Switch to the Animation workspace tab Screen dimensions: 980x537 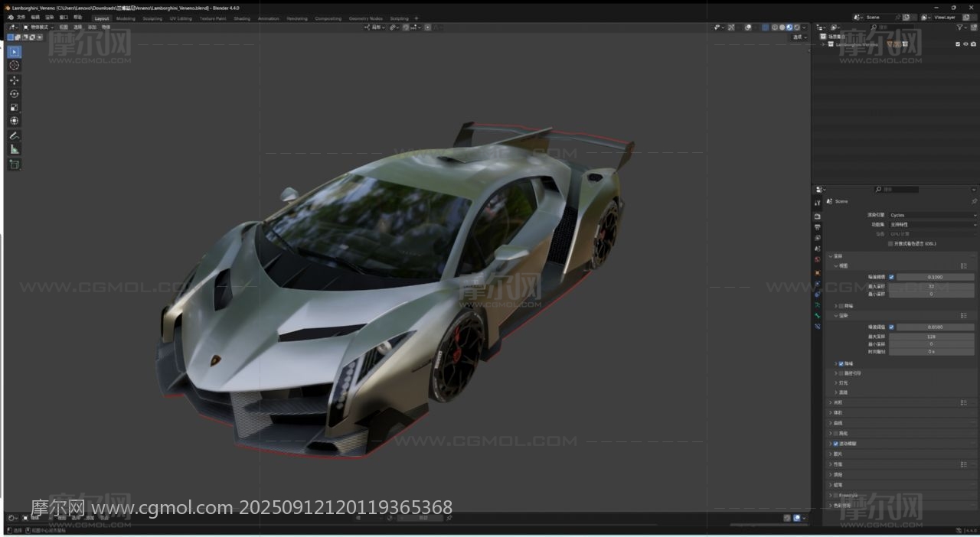pyautogui.click(x=269, y=18)
